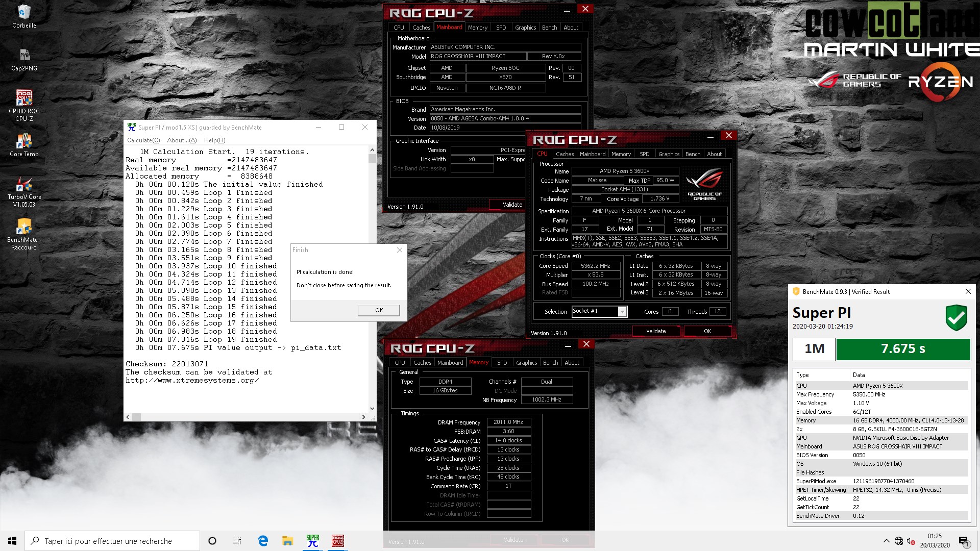Click OK in CPU-Z Memory window

565,540
